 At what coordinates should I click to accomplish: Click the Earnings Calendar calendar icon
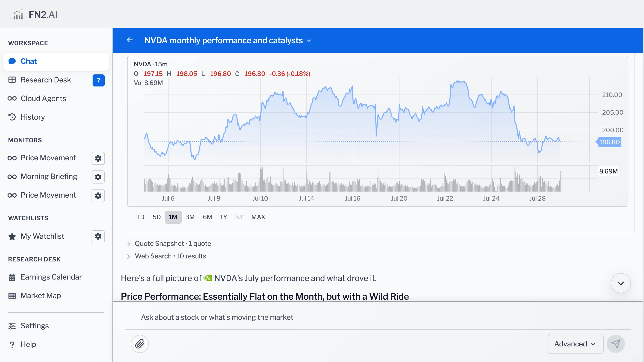click(12, 277)
